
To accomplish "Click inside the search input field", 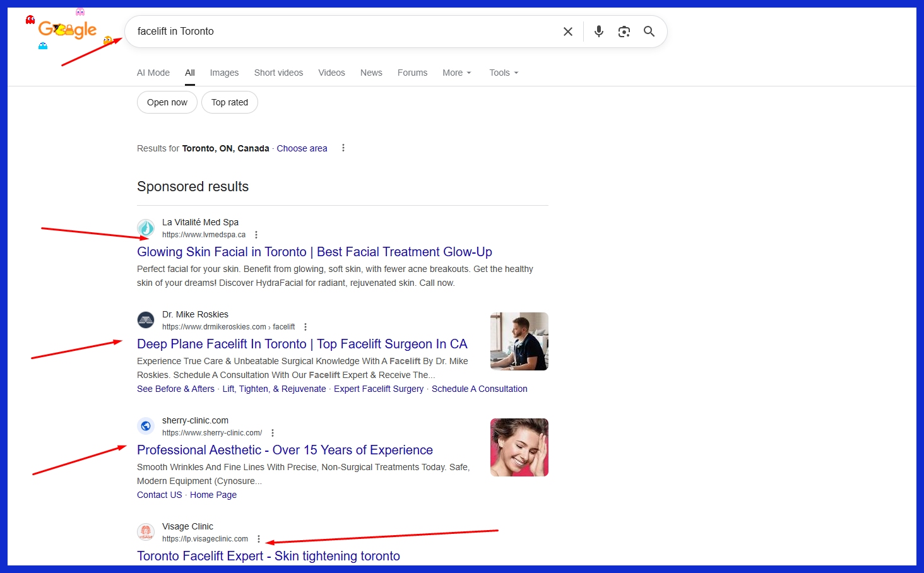I will click(316, 31).
